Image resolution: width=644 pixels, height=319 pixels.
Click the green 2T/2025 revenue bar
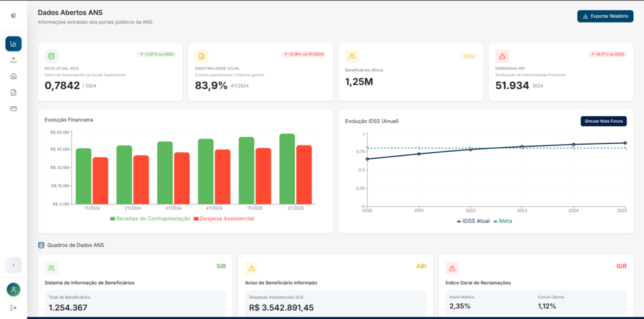click(287, 169)
